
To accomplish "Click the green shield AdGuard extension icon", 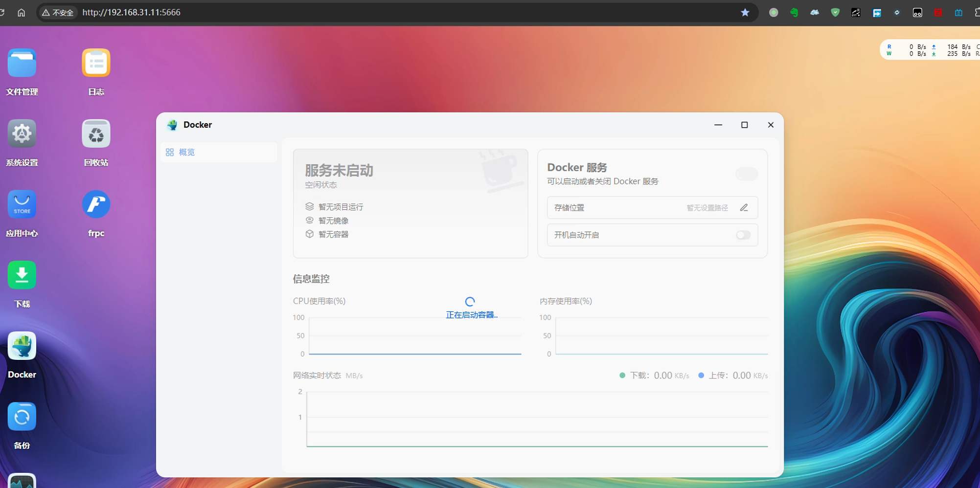I will tap(835, 12).
